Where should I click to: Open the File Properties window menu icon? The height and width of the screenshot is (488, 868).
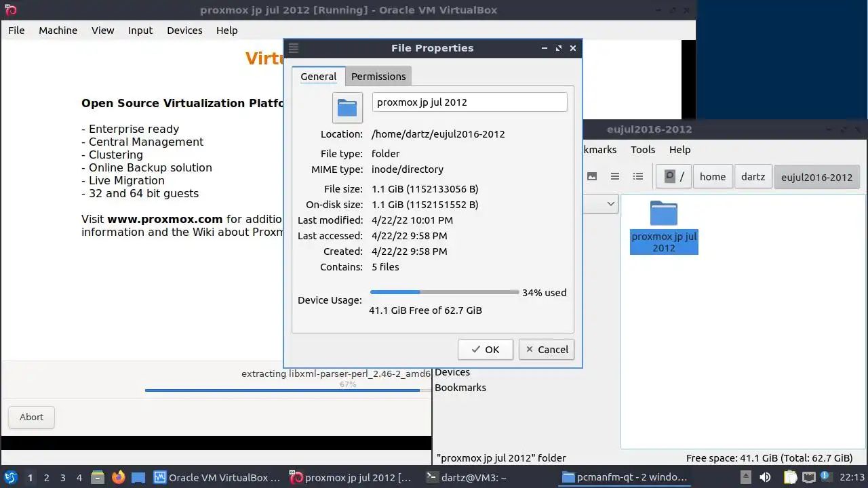point(294,48)
